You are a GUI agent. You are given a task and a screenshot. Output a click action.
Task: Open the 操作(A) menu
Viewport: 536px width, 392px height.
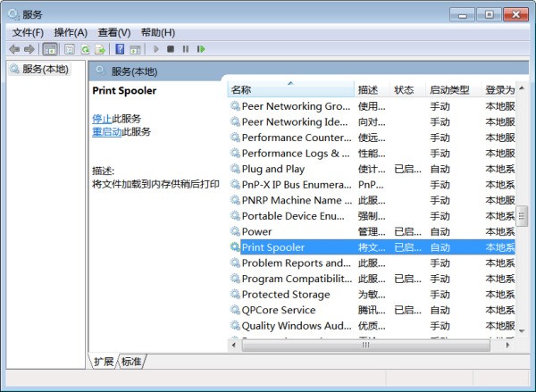tap(71, 33)
